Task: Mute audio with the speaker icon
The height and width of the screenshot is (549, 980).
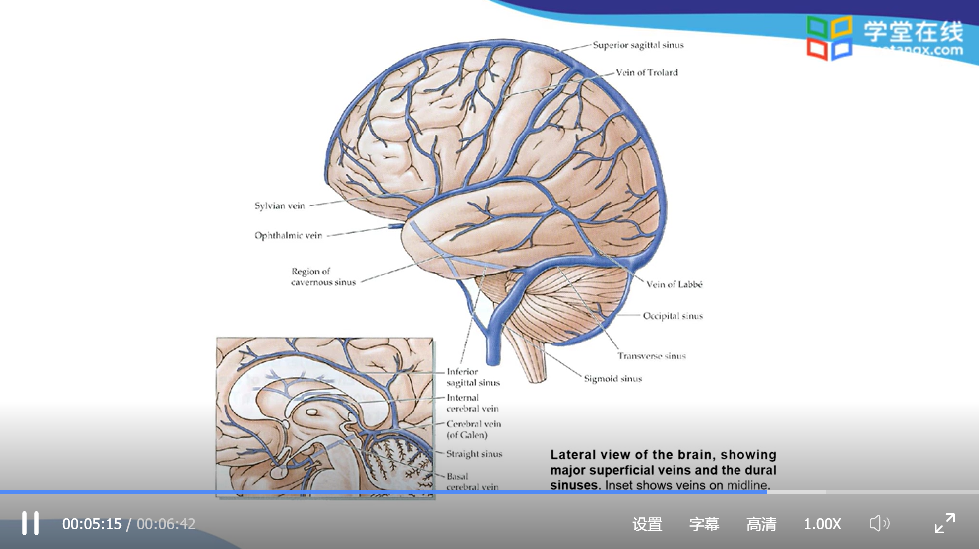Action: tap(879, 523)
